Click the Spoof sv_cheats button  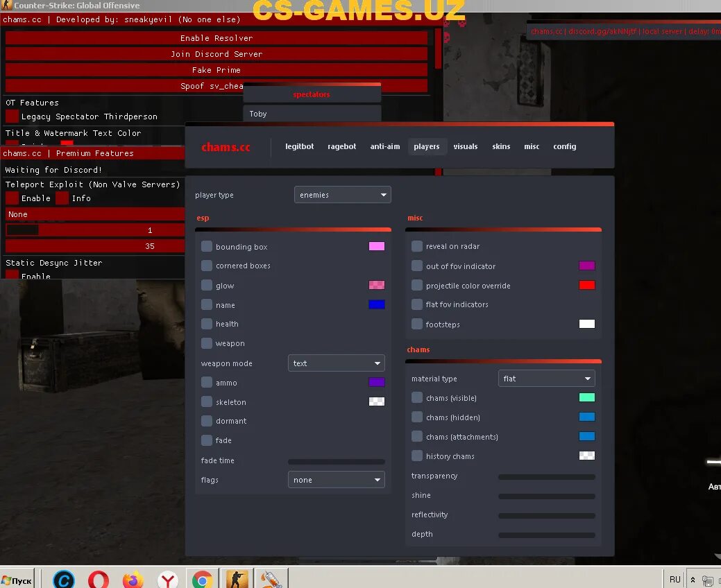click(216, 86)
